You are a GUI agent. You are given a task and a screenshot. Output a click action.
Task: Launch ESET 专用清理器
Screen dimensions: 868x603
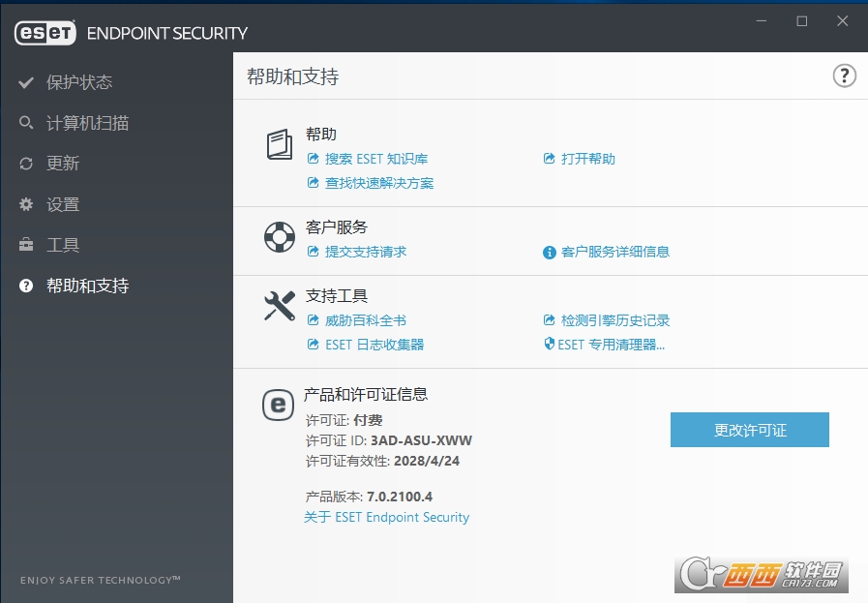(612, 345)
